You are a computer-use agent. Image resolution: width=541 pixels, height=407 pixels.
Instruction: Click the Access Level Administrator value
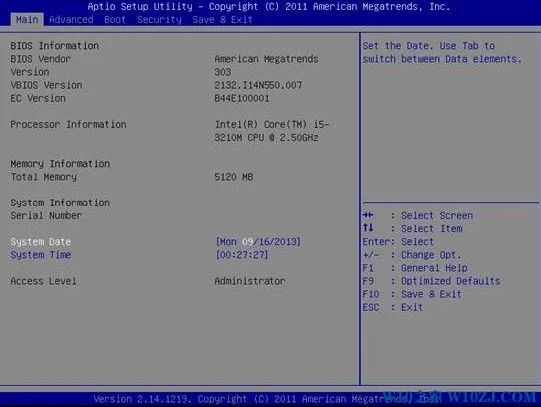250,281
